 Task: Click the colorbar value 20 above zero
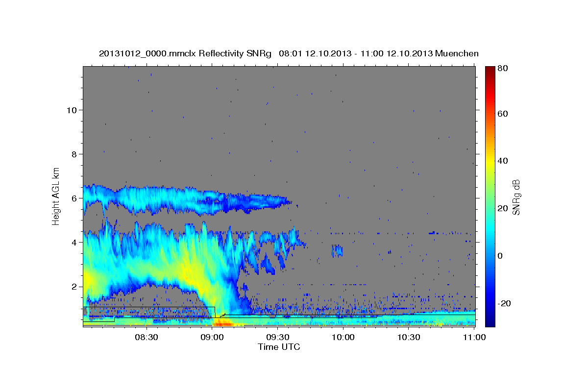click(503, 208)
